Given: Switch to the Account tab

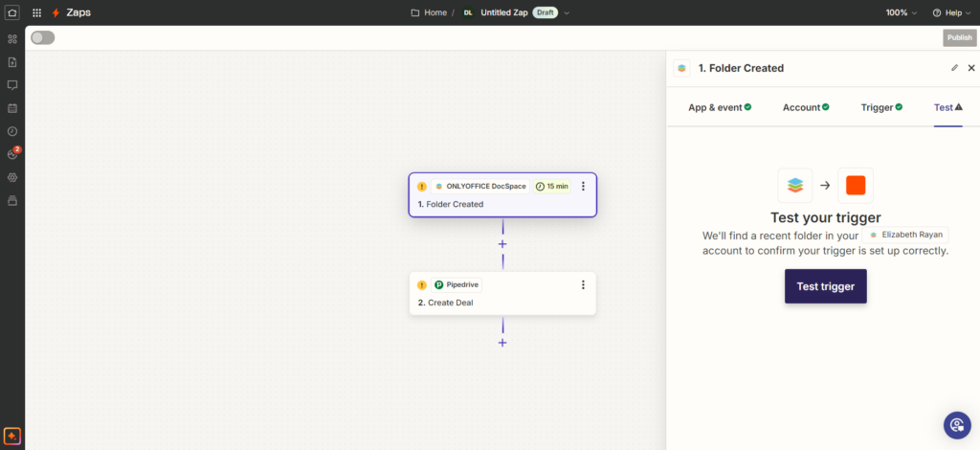Looking at the screenshot, I should coord(806,107).
